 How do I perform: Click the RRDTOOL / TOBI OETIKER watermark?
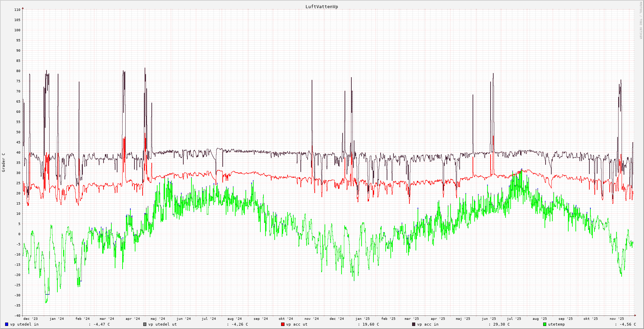pos(641,20)
